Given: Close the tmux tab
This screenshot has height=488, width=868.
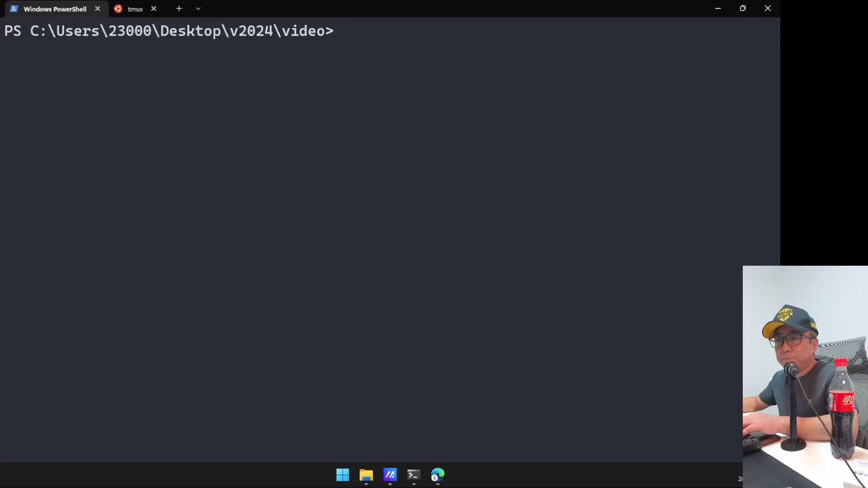Looking at the screenshot, I should tap(154, 9).
